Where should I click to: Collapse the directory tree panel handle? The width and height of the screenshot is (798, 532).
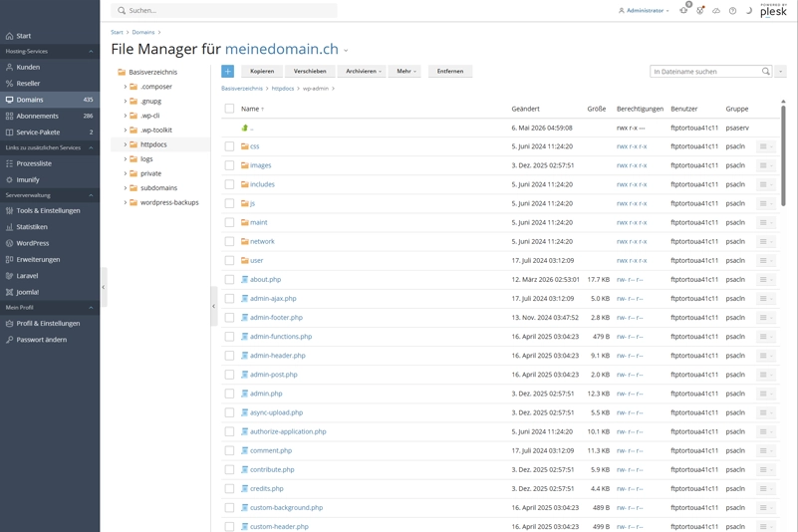214,306
